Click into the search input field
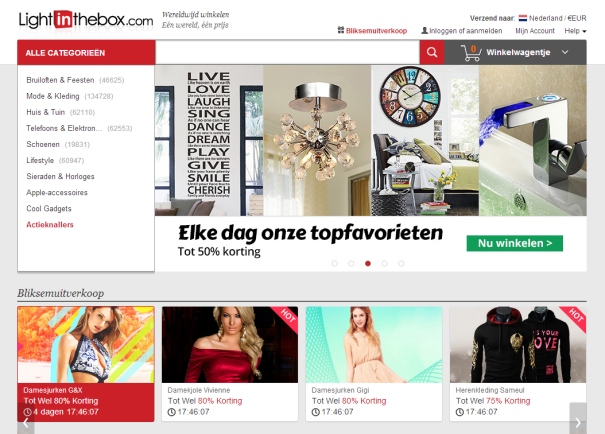 287,52
